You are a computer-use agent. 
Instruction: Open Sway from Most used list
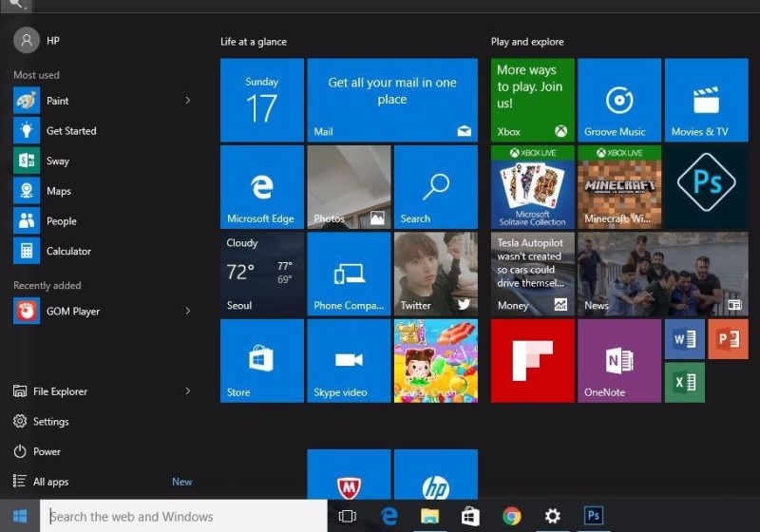click(x=103, y=161)
